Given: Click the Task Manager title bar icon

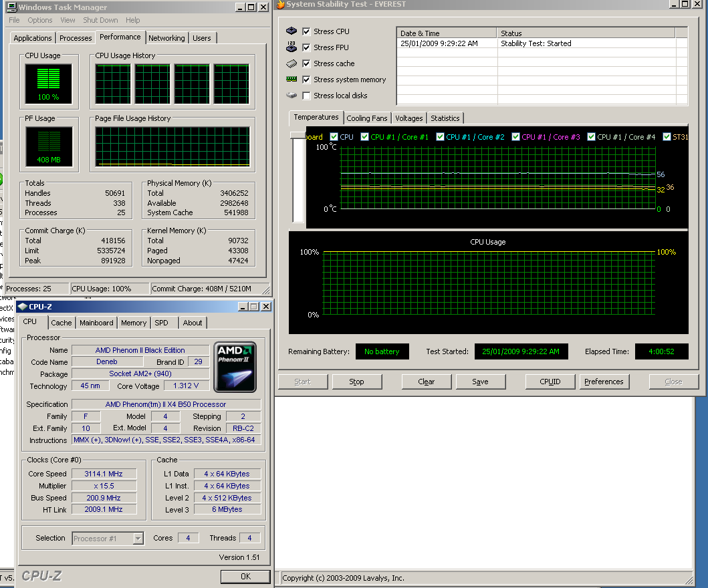Looking at the screenshot, I should point(12,7).
